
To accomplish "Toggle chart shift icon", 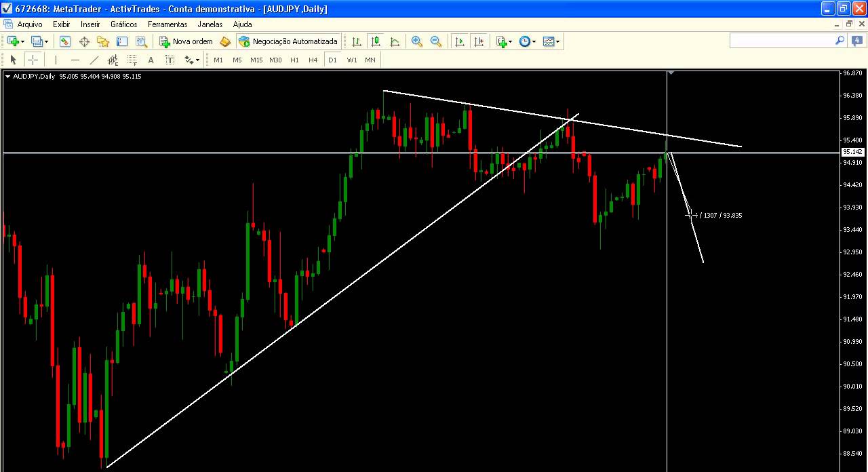I will (479, 41).
